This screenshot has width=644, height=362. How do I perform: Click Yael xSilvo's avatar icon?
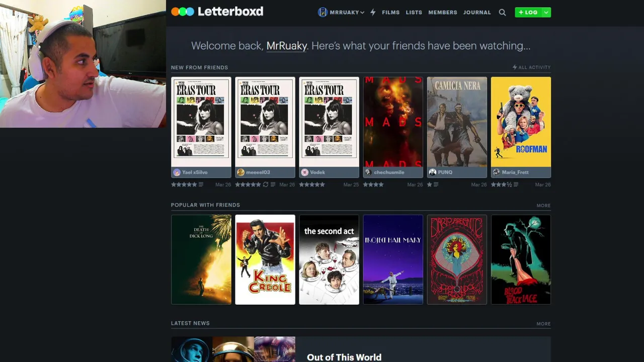click(x=177, y=172)
